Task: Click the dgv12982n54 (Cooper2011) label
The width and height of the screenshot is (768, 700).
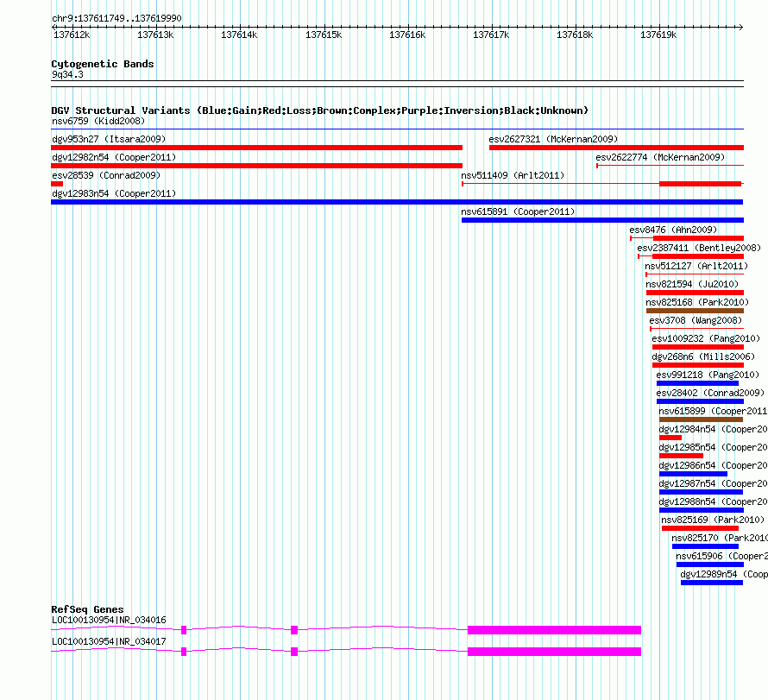Action: (x=114, y=157)
